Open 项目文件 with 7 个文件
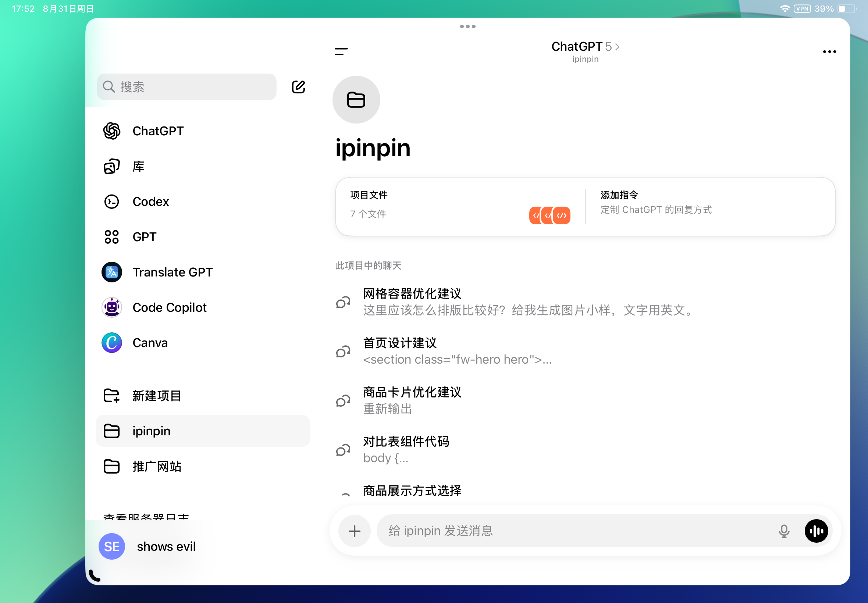Screen dimensions: 868x603 [x=460, y=207]
